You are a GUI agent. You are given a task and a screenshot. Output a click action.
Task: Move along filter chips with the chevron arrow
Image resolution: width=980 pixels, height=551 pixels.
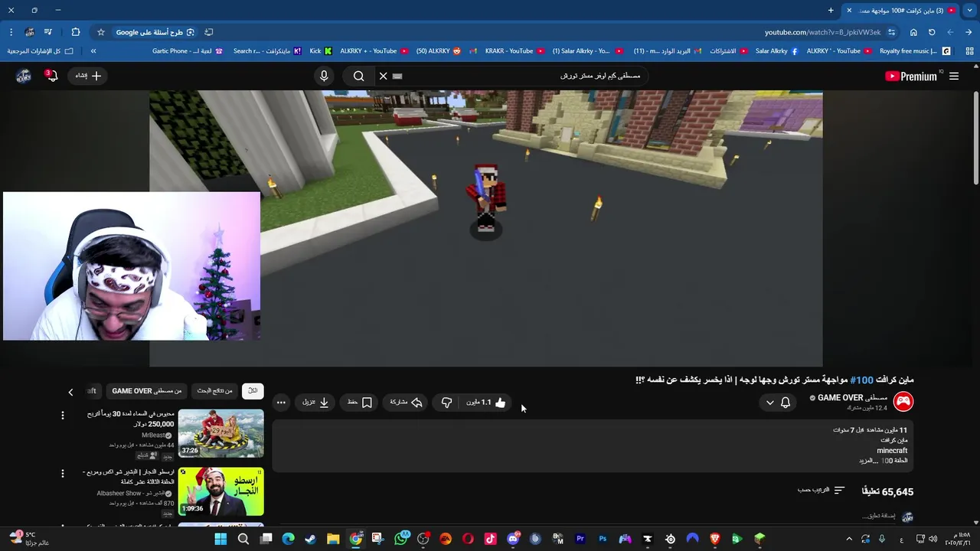pos(70,392)
